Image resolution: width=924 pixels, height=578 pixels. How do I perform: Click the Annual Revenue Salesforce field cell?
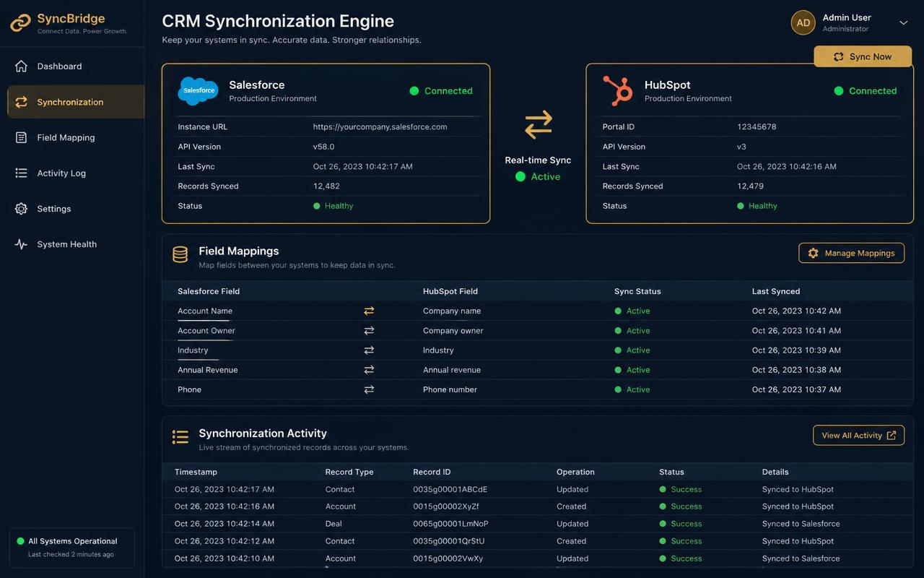[208, 370]
